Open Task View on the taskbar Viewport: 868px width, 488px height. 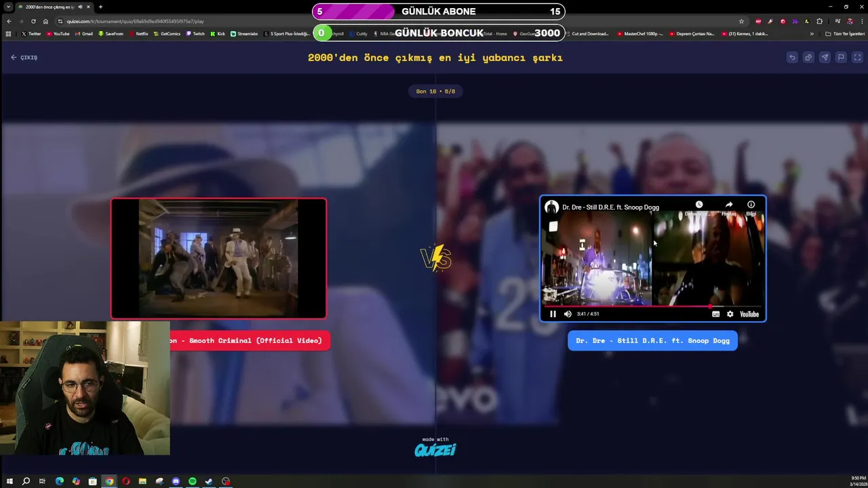(42, 481)
